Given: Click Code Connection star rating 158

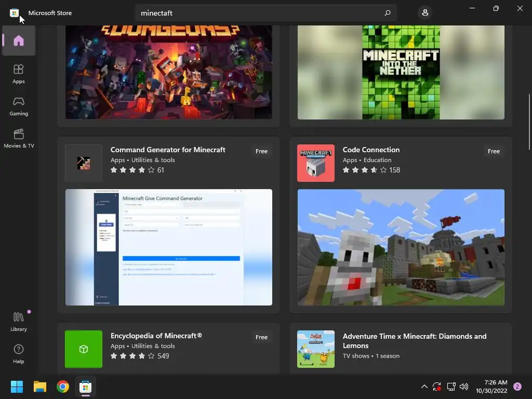Looking at the screenshot, I should tap(371, 170).
